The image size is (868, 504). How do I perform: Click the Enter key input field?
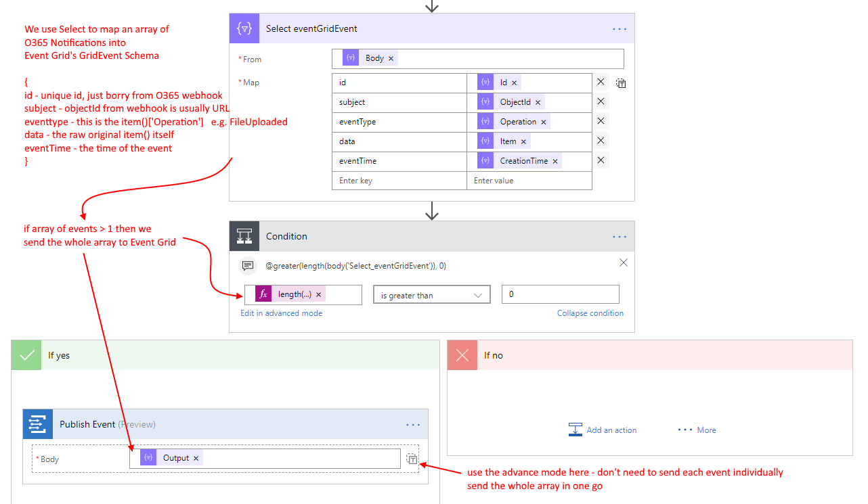click(399, 181)
